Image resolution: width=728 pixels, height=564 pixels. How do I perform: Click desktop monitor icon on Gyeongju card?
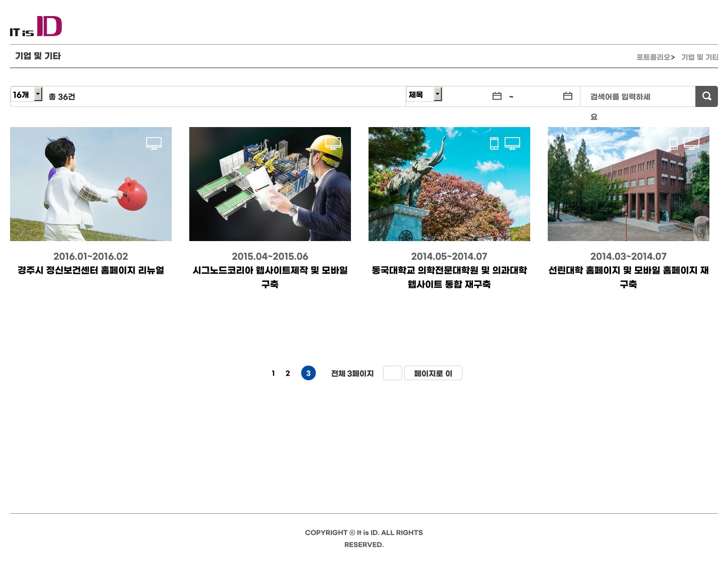(154, 143)
